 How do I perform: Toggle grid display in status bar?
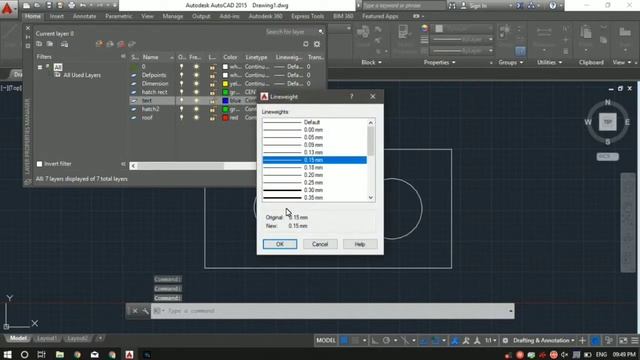tap(344, 340)
